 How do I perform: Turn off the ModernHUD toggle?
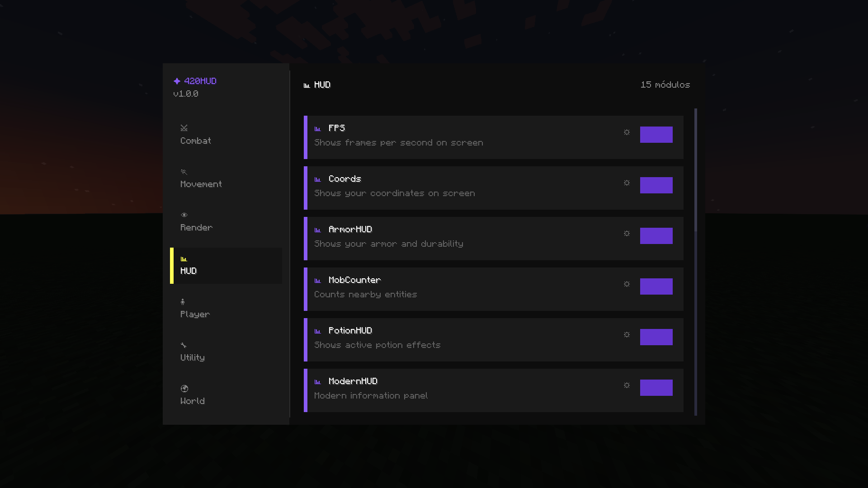(x=656, y=388)
